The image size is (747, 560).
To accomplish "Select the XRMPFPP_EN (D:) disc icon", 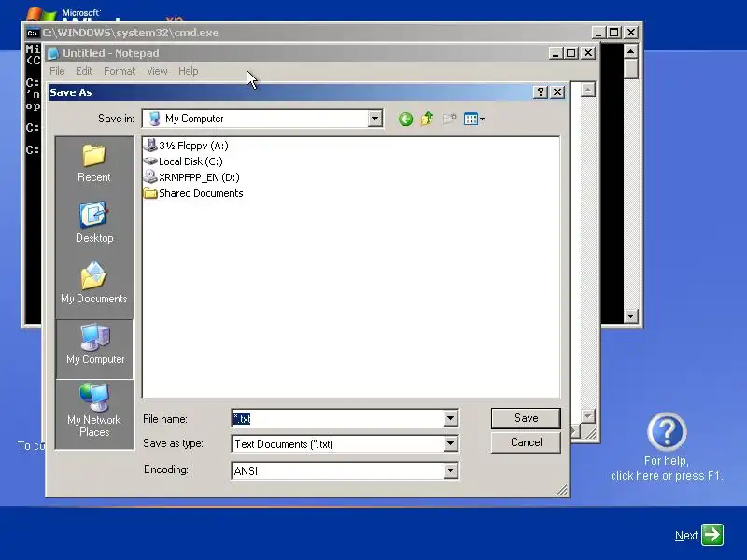I will click(x=150, y=177).
